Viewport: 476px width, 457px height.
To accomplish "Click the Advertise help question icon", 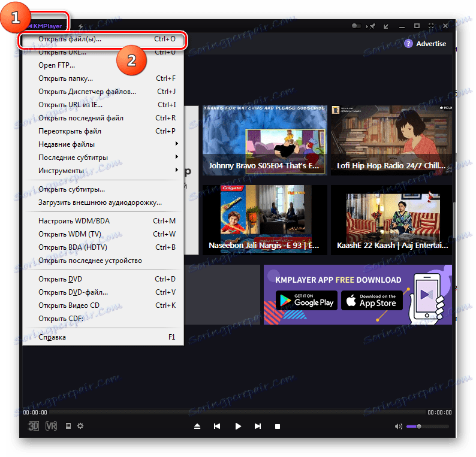I will (408, 44).
